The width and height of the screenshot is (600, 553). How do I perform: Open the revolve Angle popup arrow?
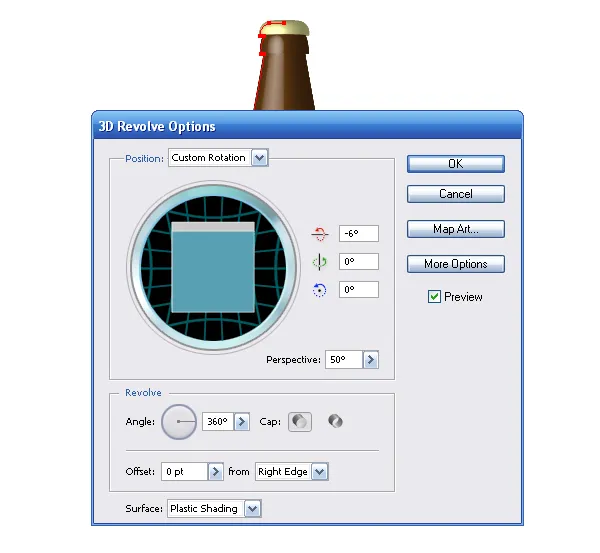coord(242,422)
